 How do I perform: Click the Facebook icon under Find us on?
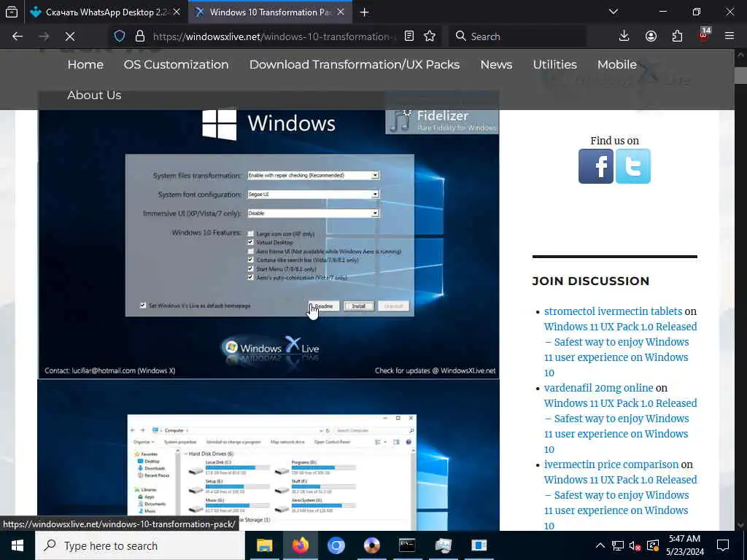[x=596, y=166]
